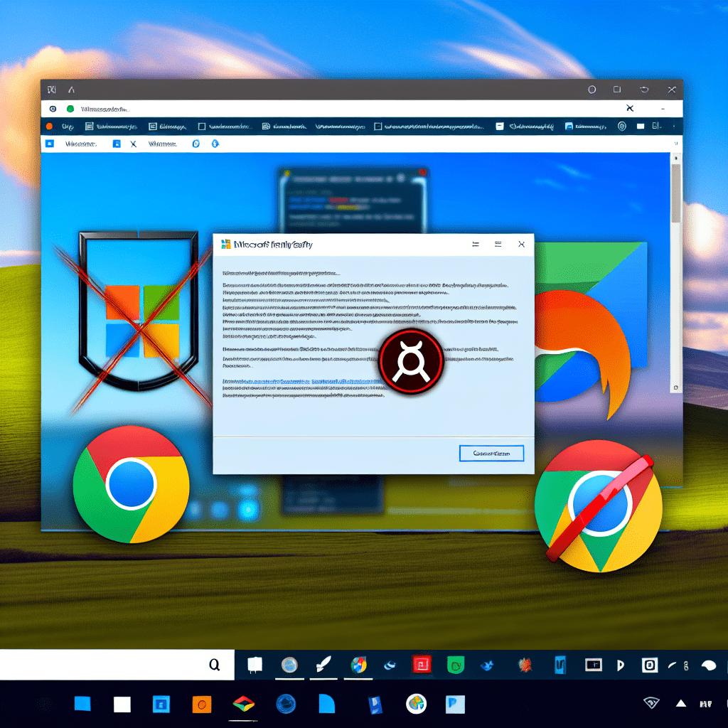Expand hidden system tray icons with up arrow
Screen dimensions: 728x728
680,703
